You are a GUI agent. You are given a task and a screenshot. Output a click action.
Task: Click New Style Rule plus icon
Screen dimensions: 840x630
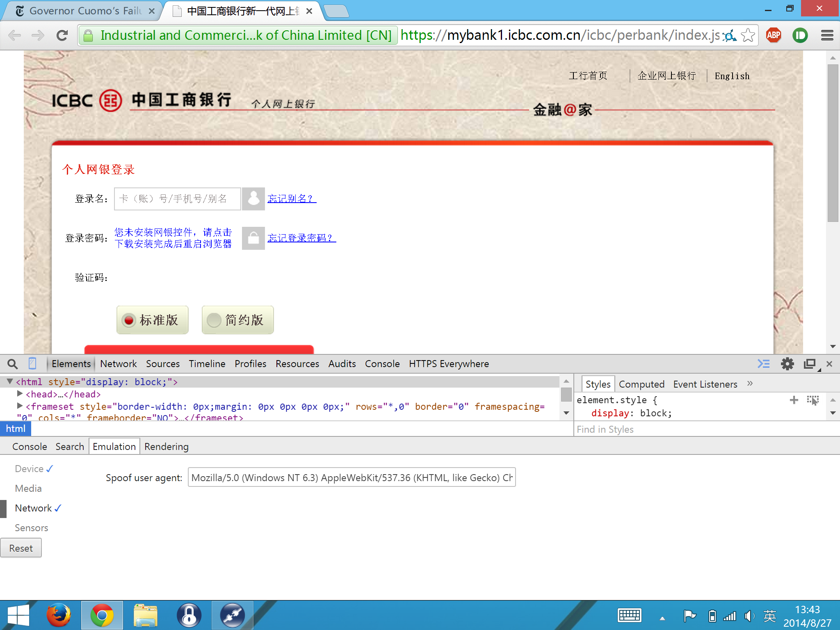tap(794, 400)
